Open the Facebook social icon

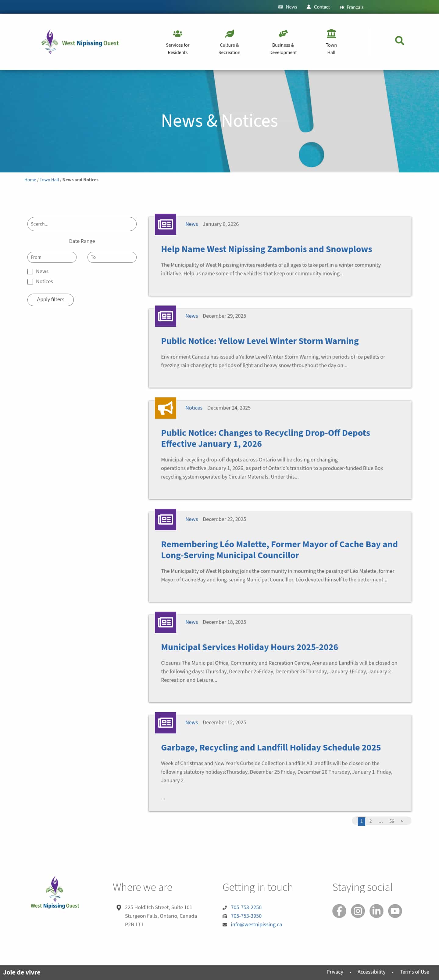339,911
